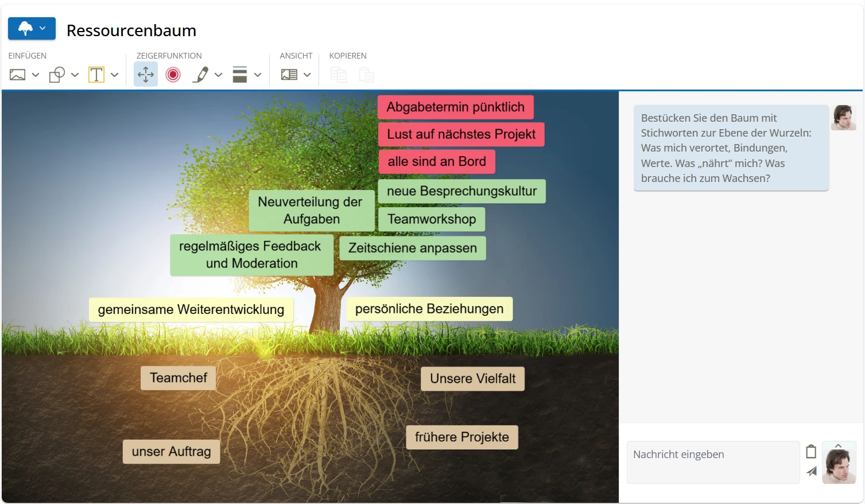This screenshot has width=865, height=504.
Task: Click the paste clipboard icon in KOPIEREN
Action: (x=366, y=74)
